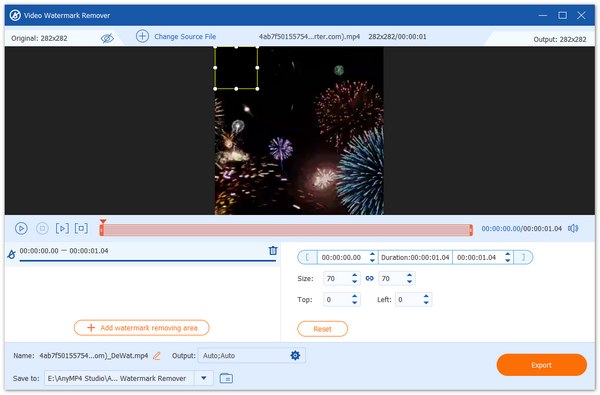Viewport: 600px width, 395px height.
Task: Set start point with left bracket button
Action: coord(307,258)
